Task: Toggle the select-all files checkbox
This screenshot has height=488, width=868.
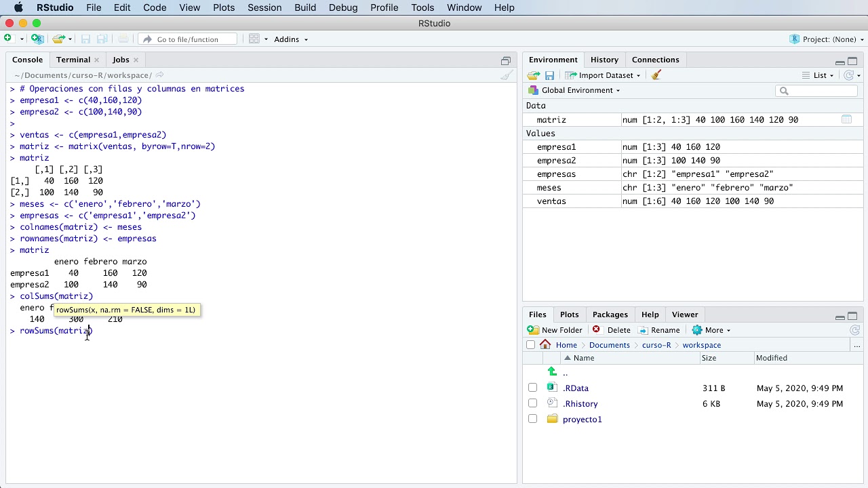Action: click(x=530, y=345)
